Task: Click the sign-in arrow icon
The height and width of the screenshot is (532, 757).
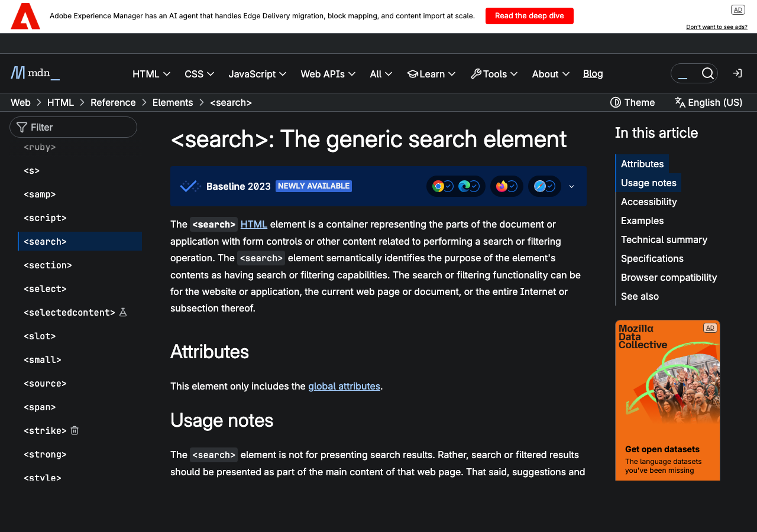Action: pos(737,73)
